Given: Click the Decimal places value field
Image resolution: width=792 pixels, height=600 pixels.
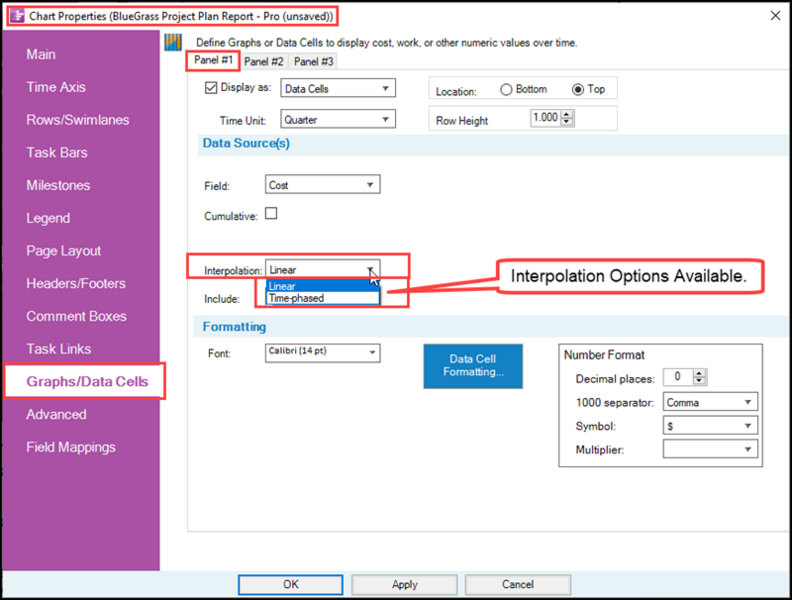Looking at the screenshot, I should [x=678, y=377].
